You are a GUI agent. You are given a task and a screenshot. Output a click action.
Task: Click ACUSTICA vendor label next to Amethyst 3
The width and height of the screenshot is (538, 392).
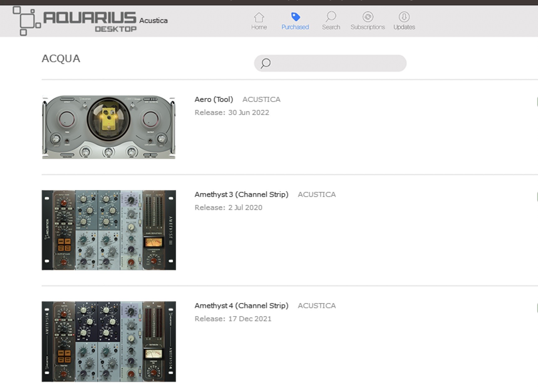pos(317,194)
